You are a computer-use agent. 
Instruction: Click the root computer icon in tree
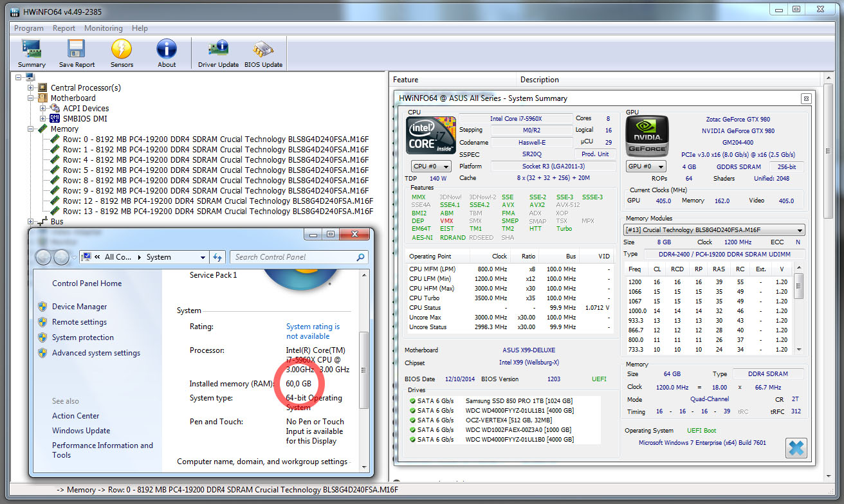coord(30,77)
